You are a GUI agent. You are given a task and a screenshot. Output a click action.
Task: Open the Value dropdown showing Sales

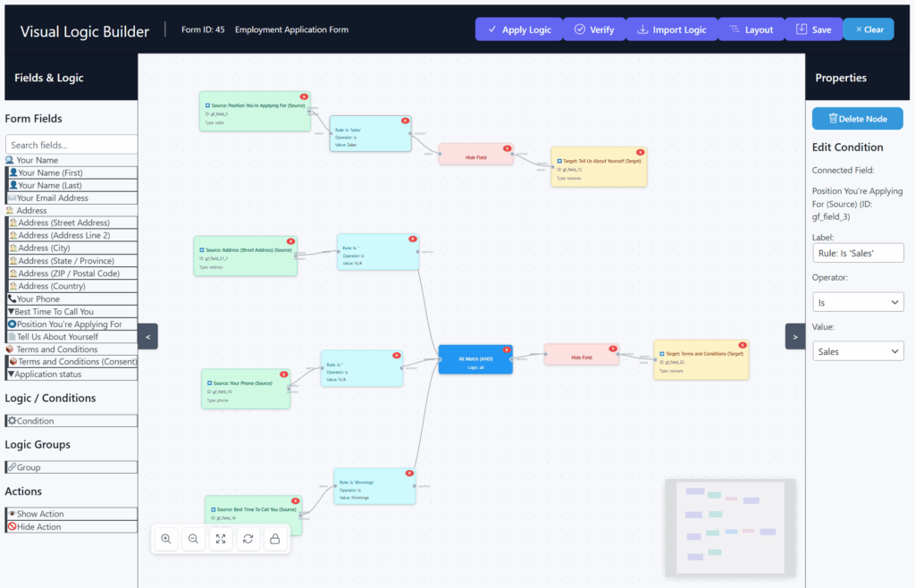pyautogui.click(x=858, y=351)
